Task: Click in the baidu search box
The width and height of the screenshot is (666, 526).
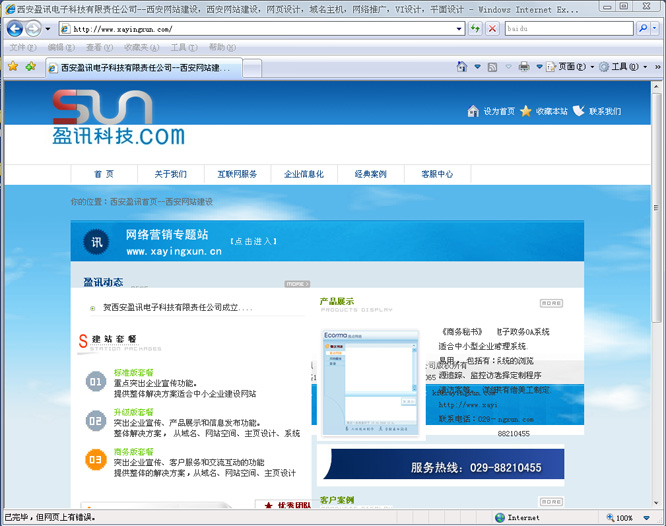Action: (567, 29)
